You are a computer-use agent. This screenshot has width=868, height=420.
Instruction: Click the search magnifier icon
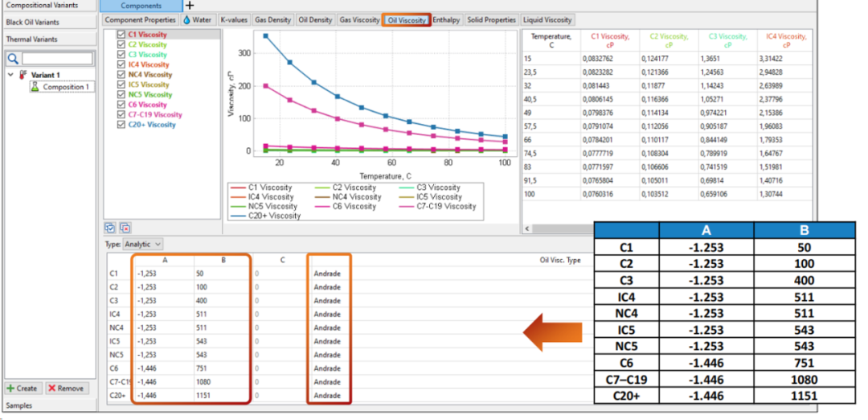coord(12,59)
